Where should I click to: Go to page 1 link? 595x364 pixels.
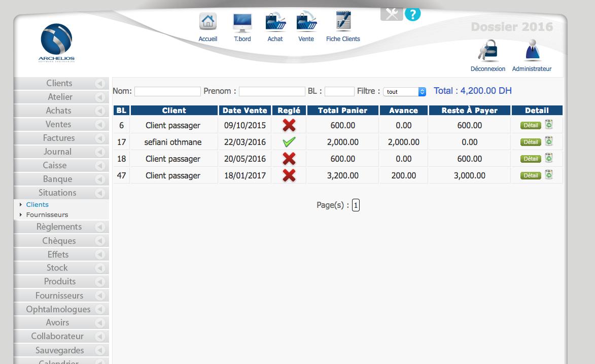pyautogui.click(x=356, y=205)
